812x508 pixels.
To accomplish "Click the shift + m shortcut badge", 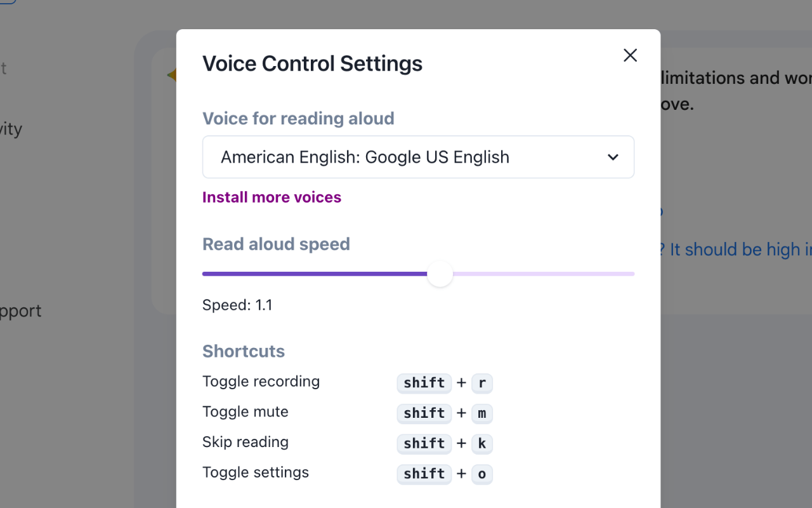I will pyautogui.click(x=445, y=413).
